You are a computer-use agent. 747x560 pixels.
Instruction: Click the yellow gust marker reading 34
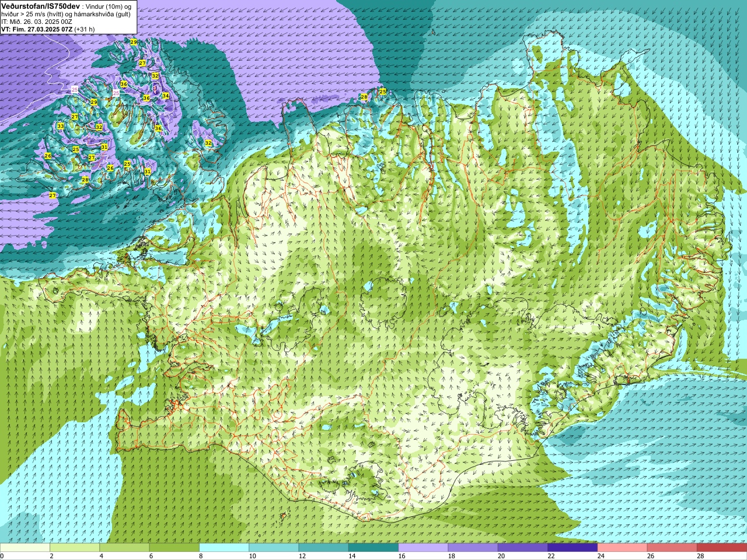pyautogui.click(x=166, y=96)
